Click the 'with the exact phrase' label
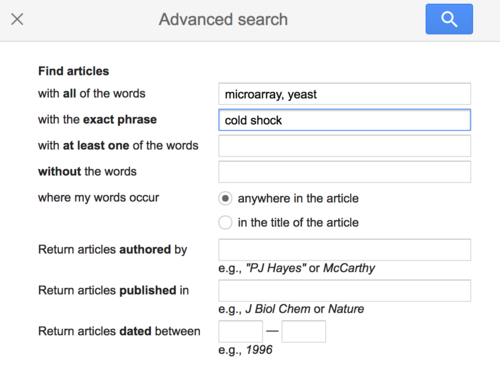This screenshot has width=500, height=378. tap(97, 119)
